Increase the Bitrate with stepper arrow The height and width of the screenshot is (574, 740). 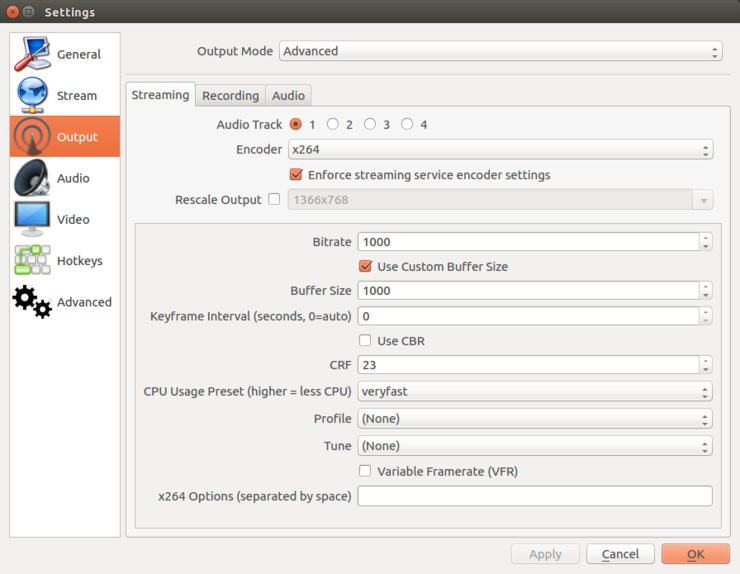click(x=706, y=238)
